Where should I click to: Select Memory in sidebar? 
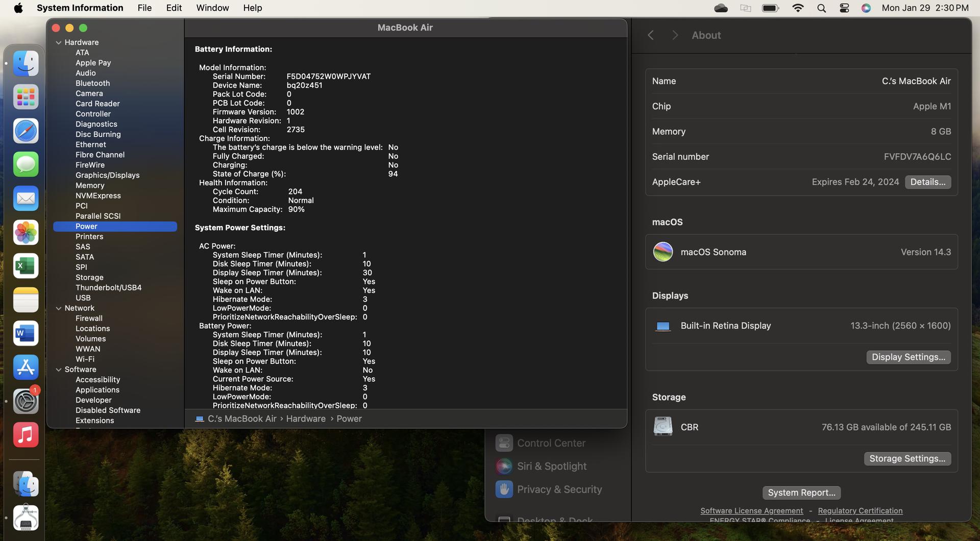pos(90,185)
